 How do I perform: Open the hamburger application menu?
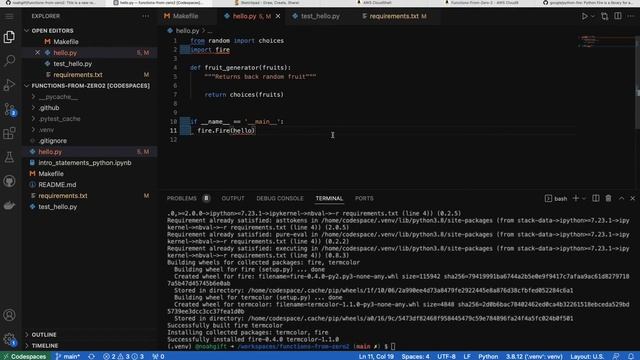click(9, 16)
